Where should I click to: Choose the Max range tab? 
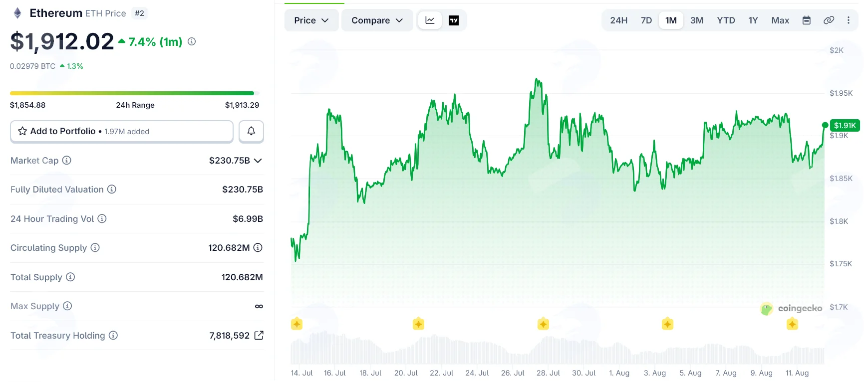pos(780,20)
